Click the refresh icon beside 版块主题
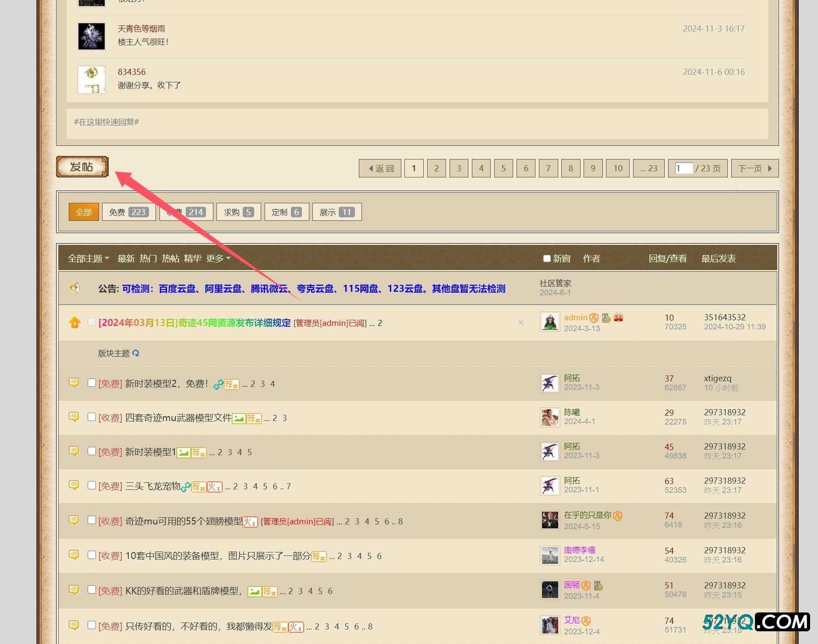This screenshot has width=818, height=644. (136, 353)
